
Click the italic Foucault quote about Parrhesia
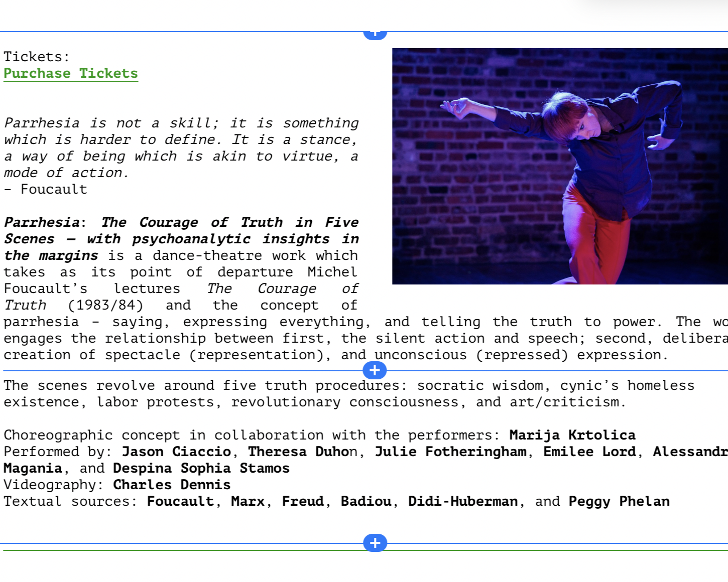pyautogui.click(x=181, y=148)
